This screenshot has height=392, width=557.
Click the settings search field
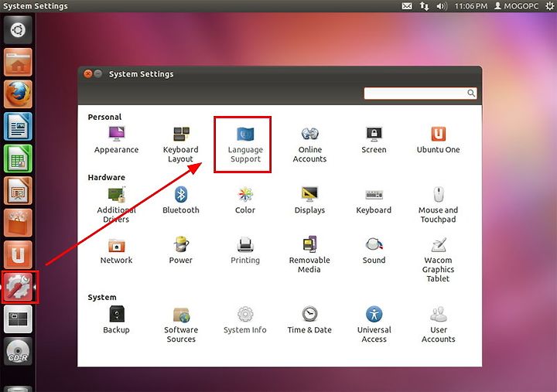[x=420, y=94]
